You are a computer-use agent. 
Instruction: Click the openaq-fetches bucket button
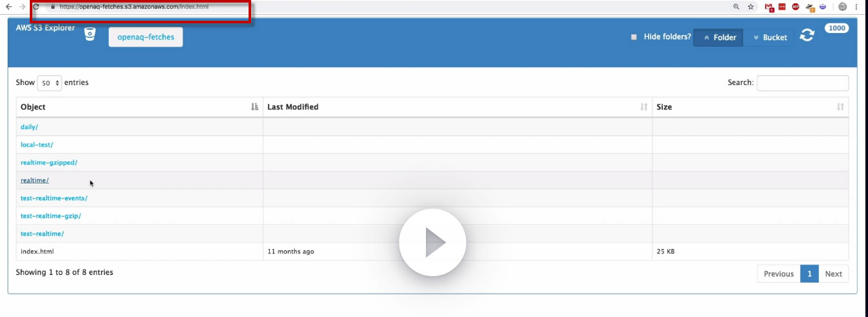[x=146, y=37]
